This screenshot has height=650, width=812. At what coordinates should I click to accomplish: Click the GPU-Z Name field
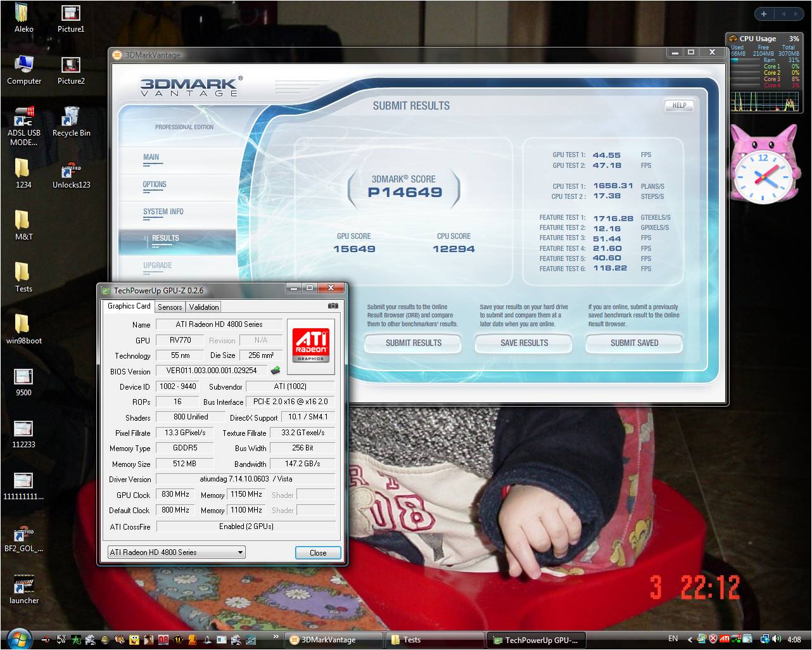(x=219, y=324)
